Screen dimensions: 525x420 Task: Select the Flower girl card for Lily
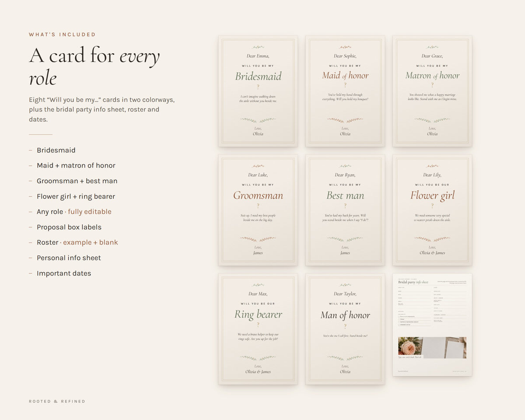point(432,210)
